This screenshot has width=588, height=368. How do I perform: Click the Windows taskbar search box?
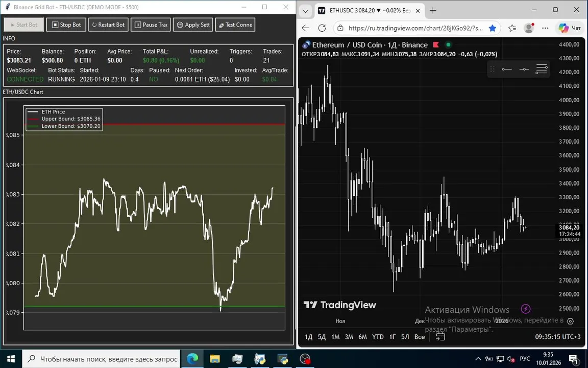click(x=101, y=359)
